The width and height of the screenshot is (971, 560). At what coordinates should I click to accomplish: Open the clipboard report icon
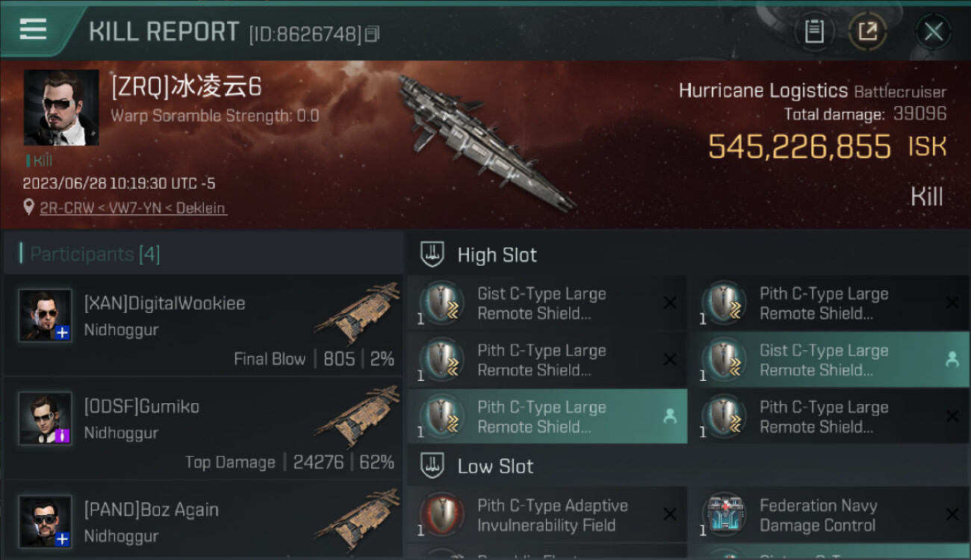pyautogui.click(x=814, y=31)
